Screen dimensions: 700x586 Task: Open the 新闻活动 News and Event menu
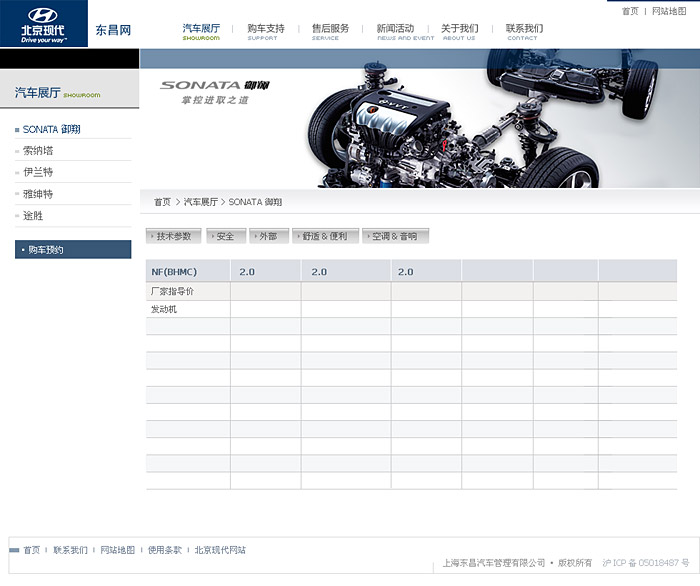coord(405,32)
